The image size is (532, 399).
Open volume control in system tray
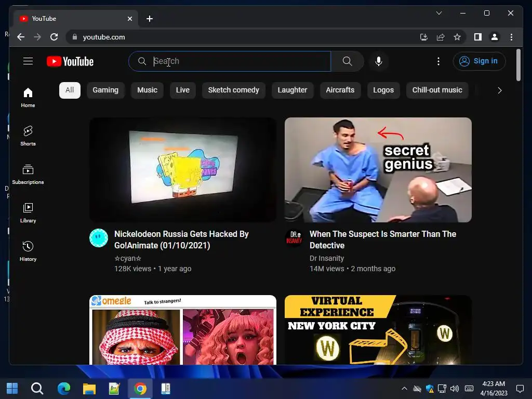[454, 389]
